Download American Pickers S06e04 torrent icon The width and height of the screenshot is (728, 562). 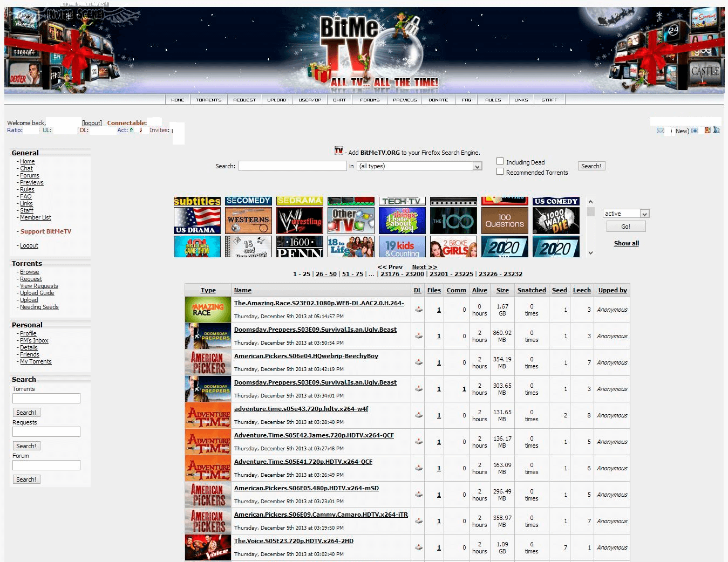pos(418,362)
